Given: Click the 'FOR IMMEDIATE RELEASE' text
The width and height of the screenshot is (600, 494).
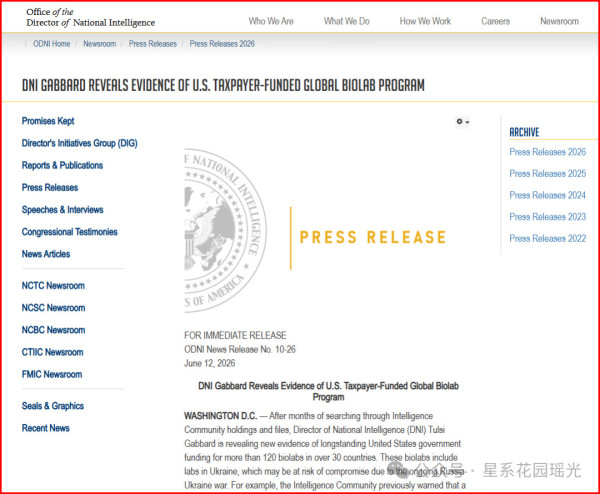Looking at the screenshot, I should tap(235, 336).
